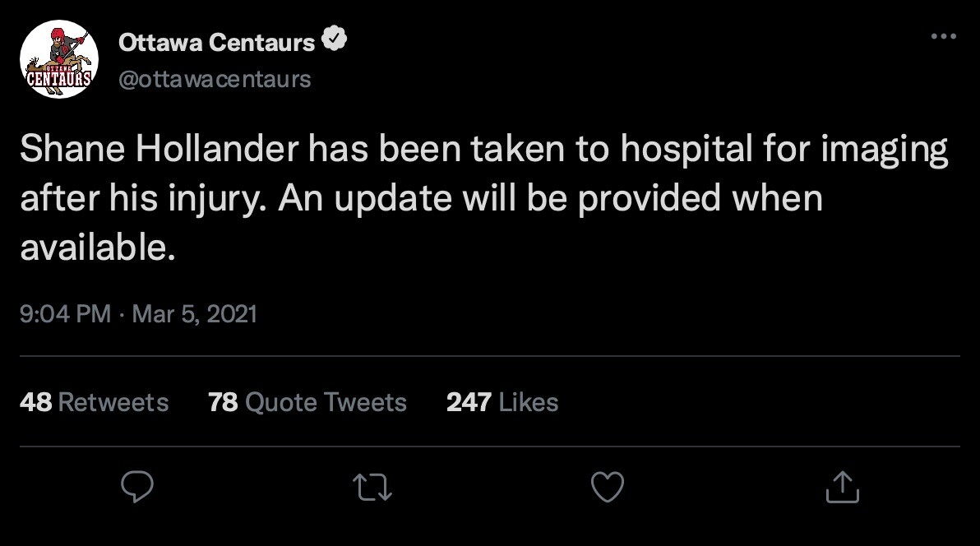
Task: Click the Ottawa Centaurs display name
Action: pyautogui.click(x=217, y=42)
